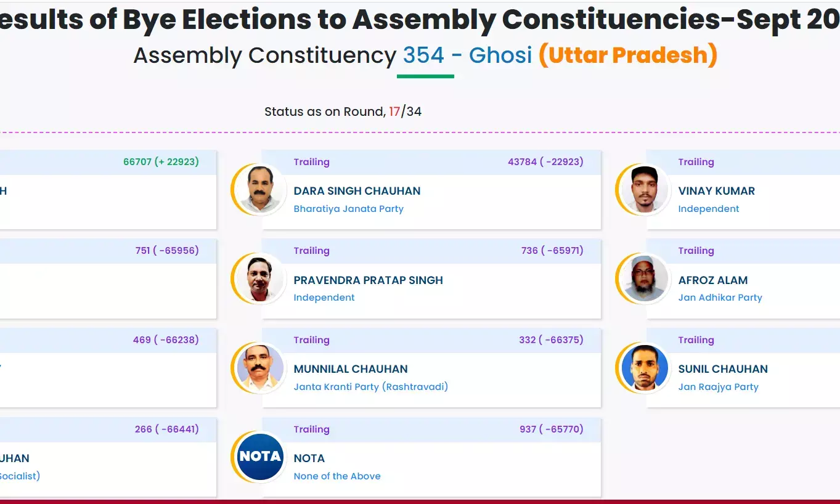Select the PRAVENDRA PRATAP SINGH name

369,280
